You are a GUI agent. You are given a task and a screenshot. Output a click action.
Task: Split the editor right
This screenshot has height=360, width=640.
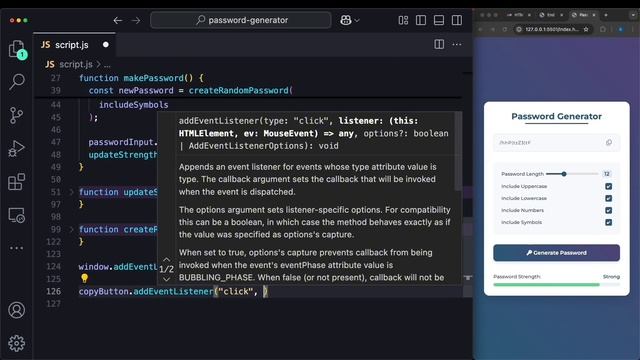pyautogui.click(x=439, y=44)
